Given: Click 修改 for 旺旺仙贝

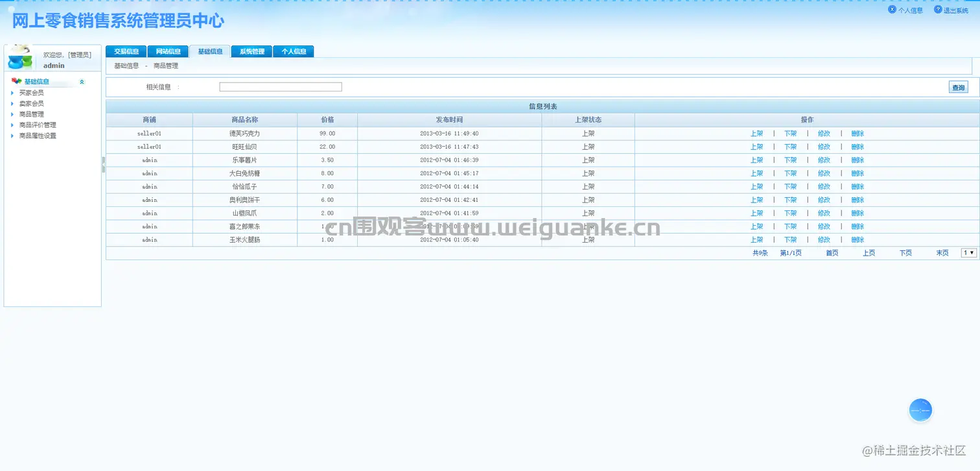Looking at the screenshot, I should pos(824,147).
